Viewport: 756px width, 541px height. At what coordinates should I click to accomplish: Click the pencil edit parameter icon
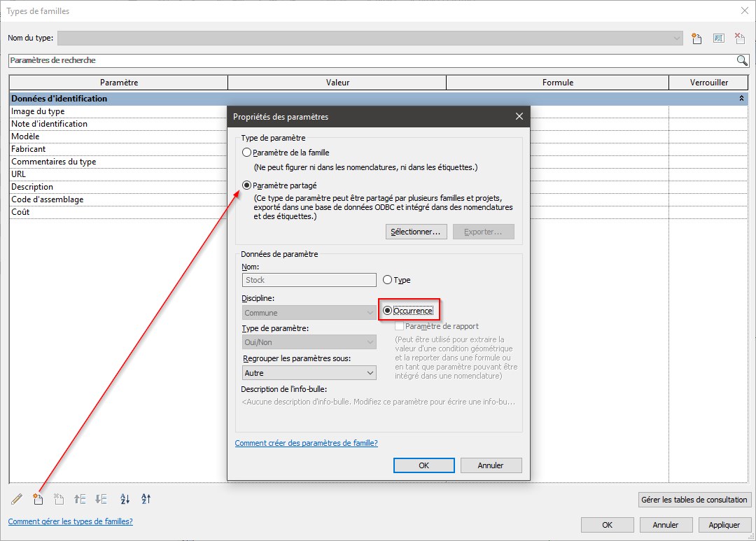(x=17, y=499)
